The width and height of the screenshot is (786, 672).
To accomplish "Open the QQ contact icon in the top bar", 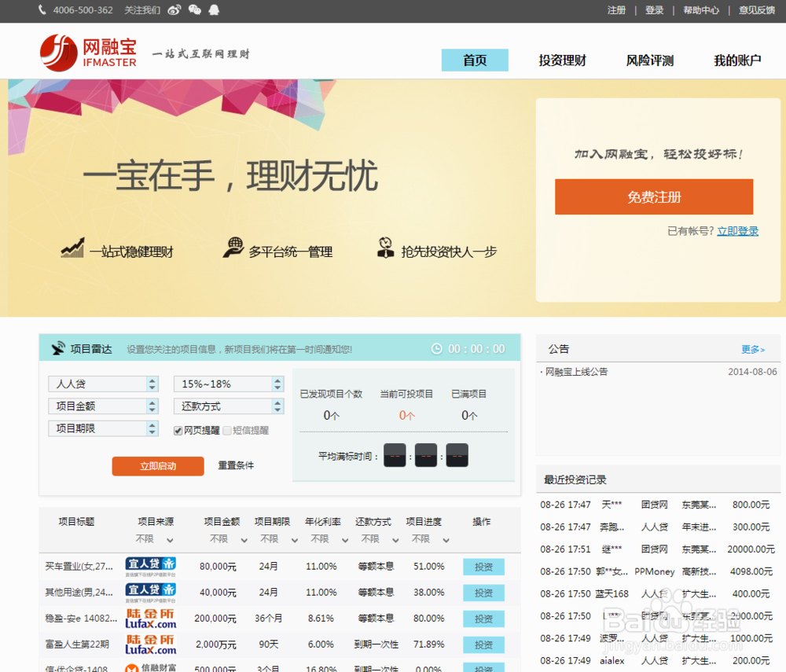I will click(212, 11).
